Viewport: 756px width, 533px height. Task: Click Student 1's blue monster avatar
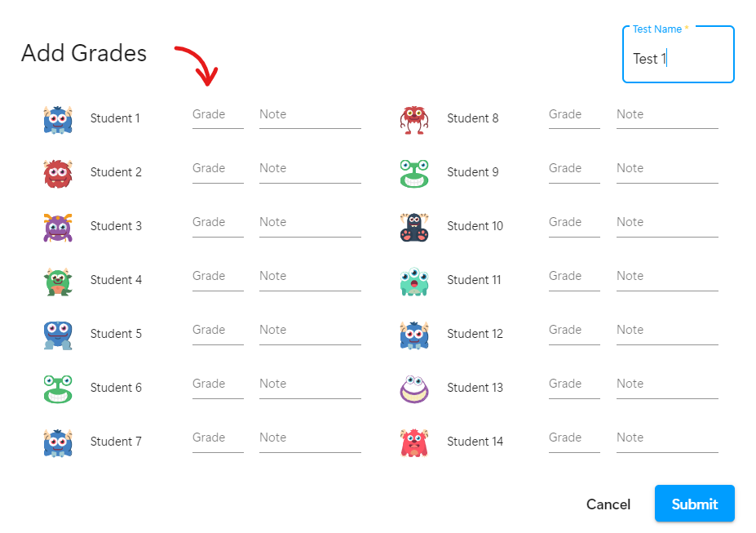click(x=57, y=118)
